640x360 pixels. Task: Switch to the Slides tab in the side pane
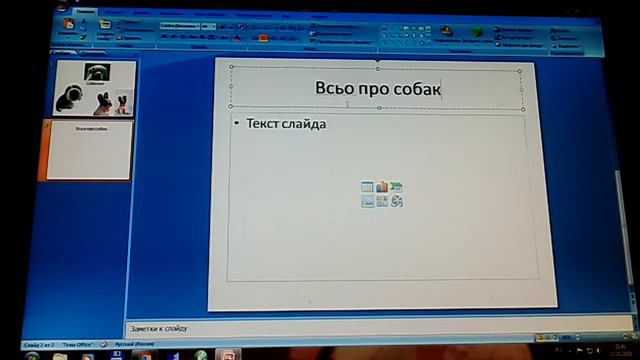[x=63, y=52]
